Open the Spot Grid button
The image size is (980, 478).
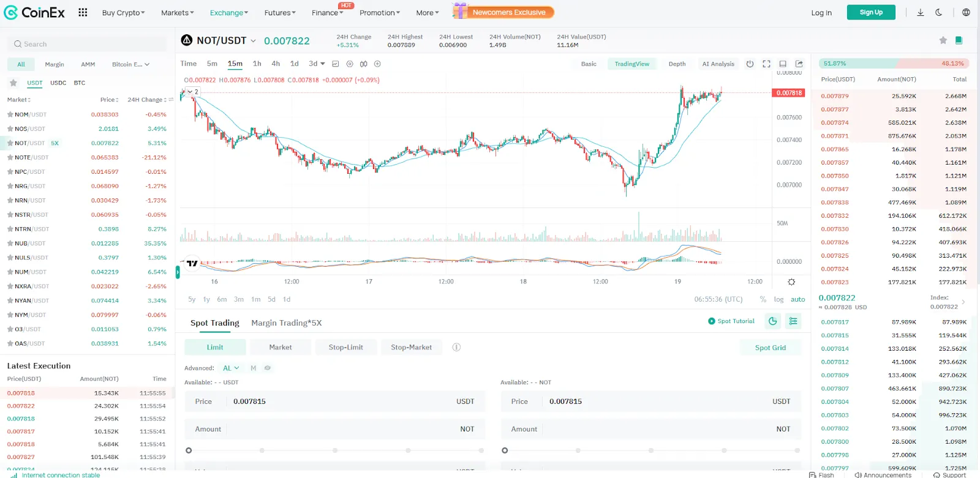[x=770, y=347]
